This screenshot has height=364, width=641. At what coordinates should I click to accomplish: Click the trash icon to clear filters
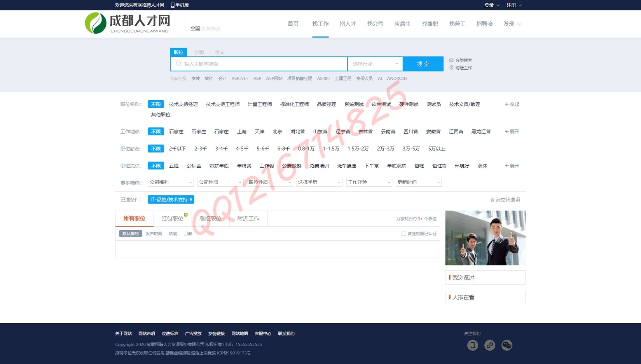pyautogui.click(x=492, y=200)
